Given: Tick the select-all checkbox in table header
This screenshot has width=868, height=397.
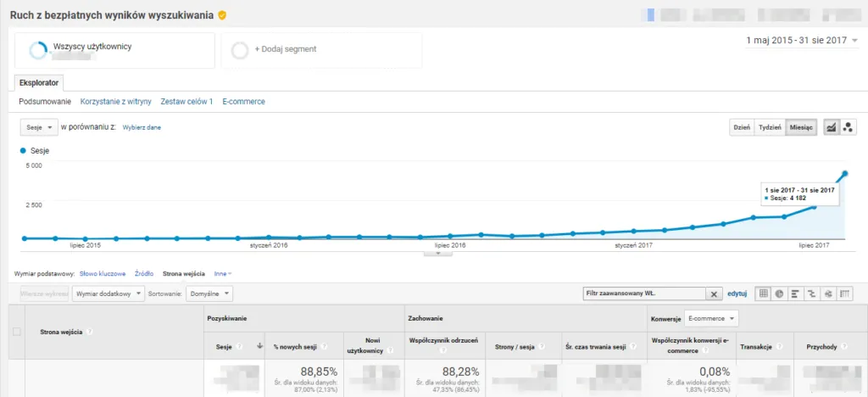Looking at the screenshot, I should [17, 332].
